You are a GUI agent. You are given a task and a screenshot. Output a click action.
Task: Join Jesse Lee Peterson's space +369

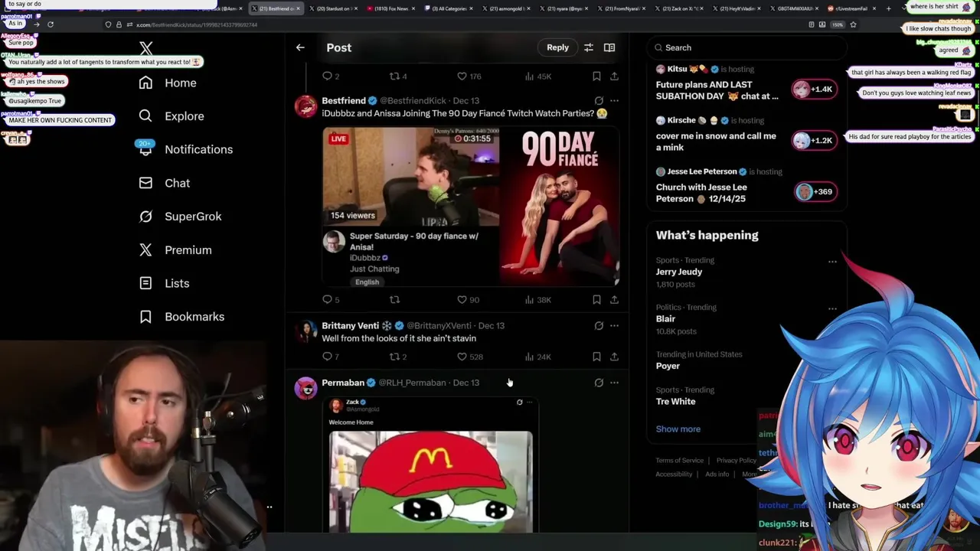click(x=814, y=192)
